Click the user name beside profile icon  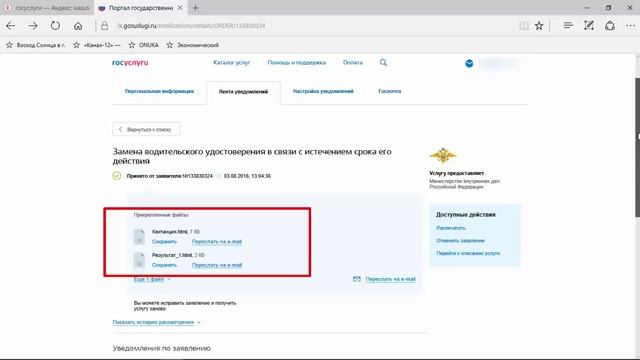[x=499, y=63]
